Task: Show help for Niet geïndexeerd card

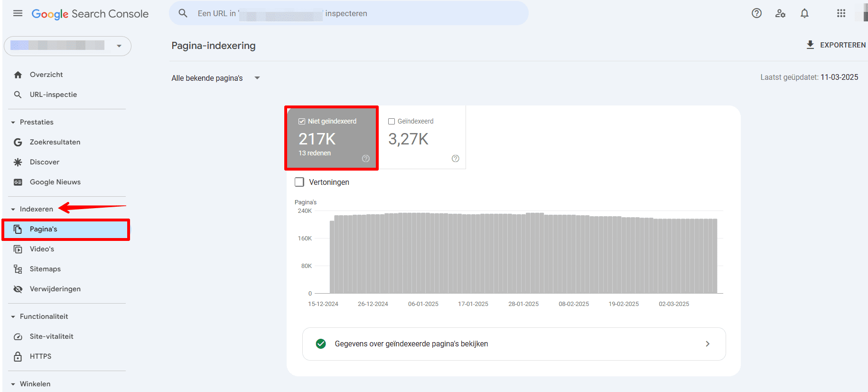Action: pyautogui.click(x=365, y=159)
